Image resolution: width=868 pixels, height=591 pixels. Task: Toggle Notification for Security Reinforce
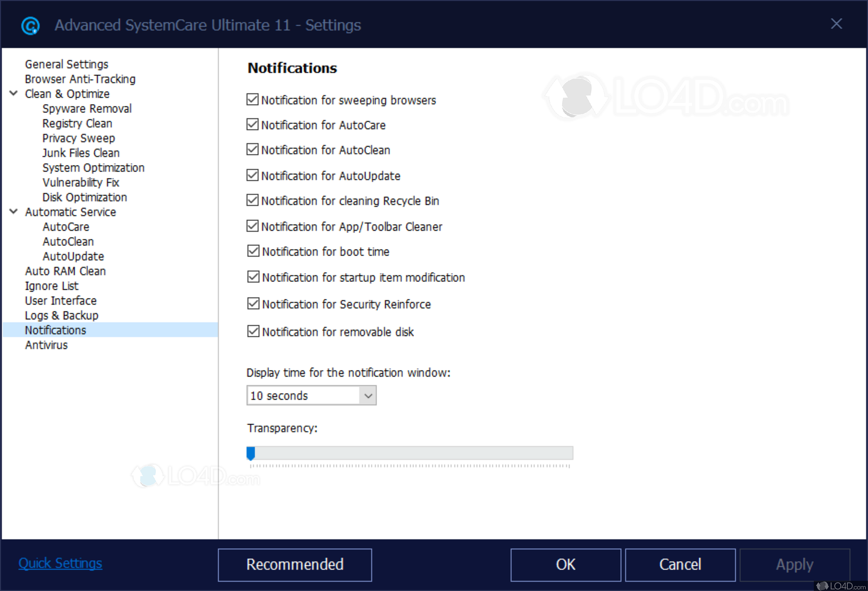(x=253, y=304)
